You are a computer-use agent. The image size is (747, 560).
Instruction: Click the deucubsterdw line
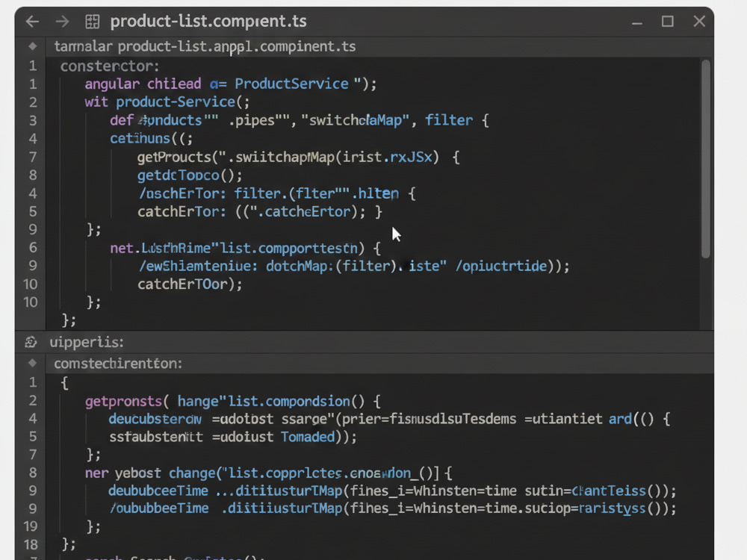pyautogui.click(x=389, y=419)
